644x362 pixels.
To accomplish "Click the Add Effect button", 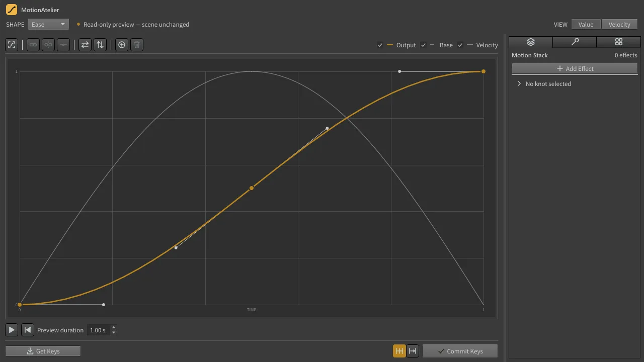I will click(x=575, y=68).
